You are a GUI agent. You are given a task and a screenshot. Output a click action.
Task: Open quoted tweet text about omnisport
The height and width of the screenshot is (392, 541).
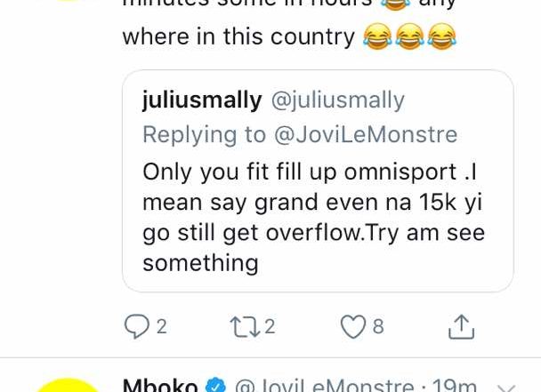point(311,216)
